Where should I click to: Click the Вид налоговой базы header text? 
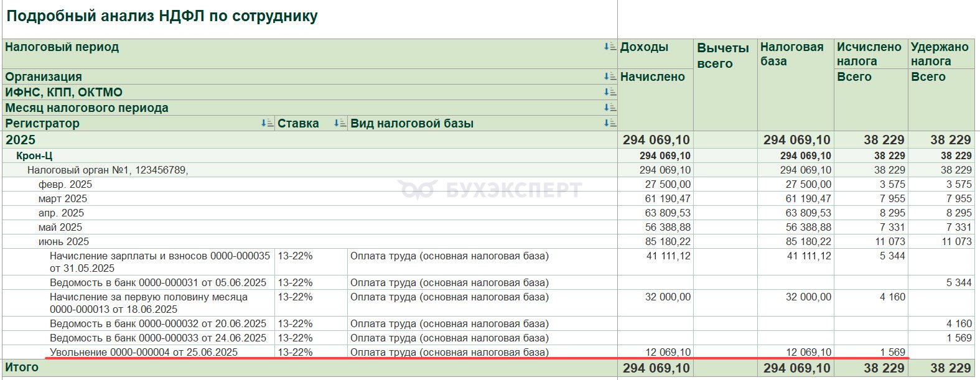pyautogui.click(x=412, y=123)
